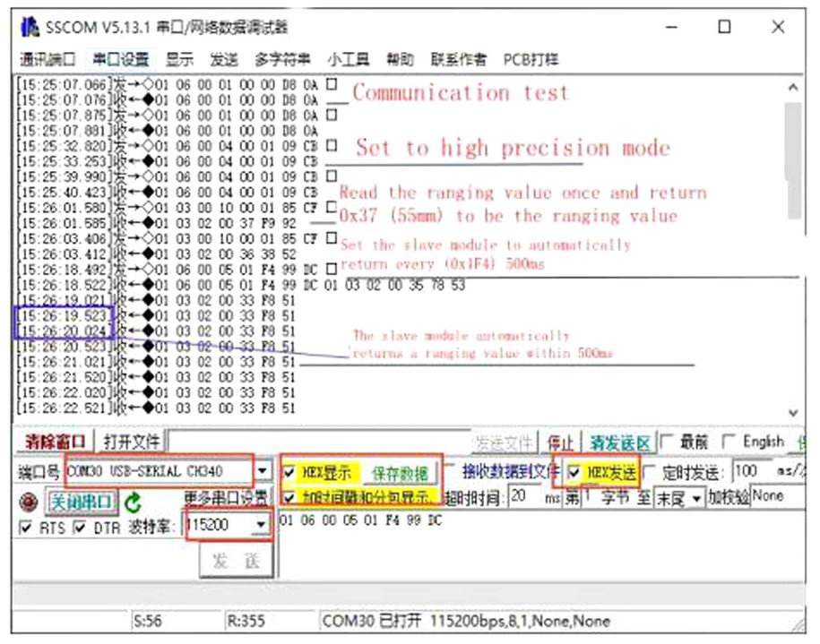820x644 pixels.
Task: Click the 波特率 label
Action: coord(150,527)
